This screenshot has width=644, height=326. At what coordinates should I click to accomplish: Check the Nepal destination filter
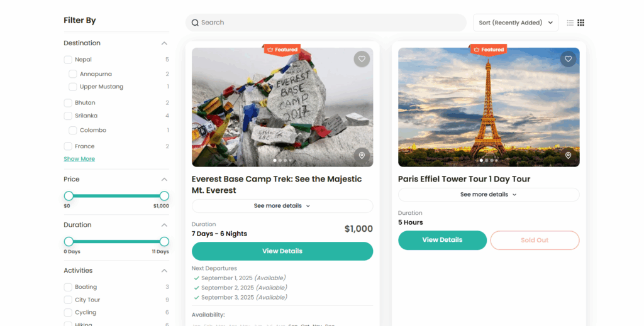(68, 60)
